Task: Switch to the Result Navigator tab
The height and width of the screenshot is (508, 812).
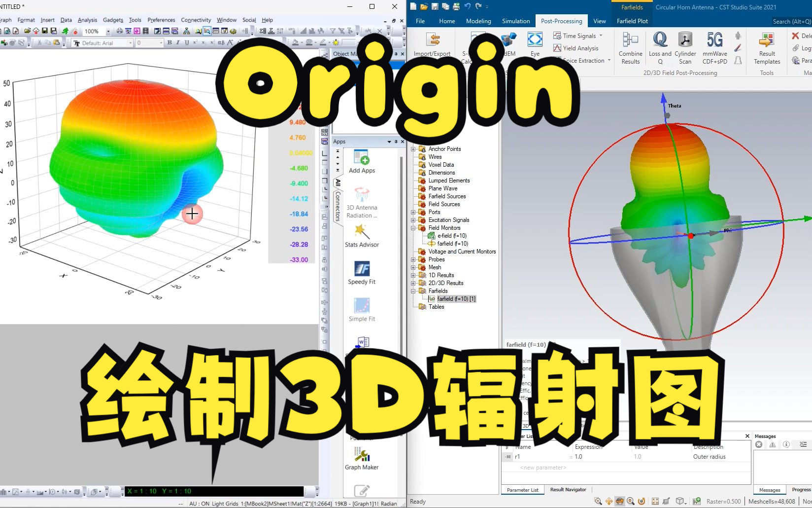Action: [x=568, y=490]
